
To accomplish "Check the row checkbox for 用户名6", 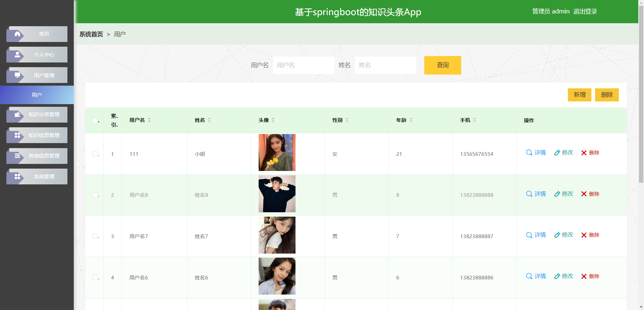I will click(x=95, y=277).
